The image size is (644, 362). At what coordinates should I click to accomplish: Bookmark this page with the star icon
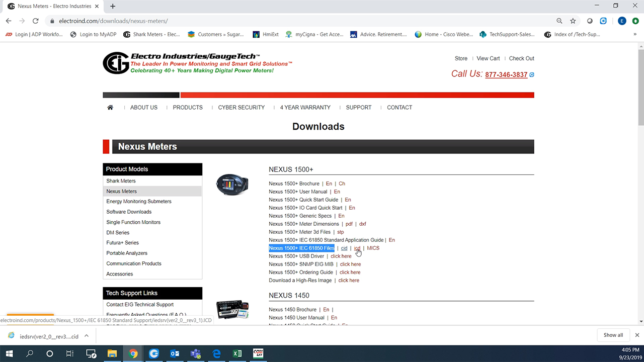(573, 21)
